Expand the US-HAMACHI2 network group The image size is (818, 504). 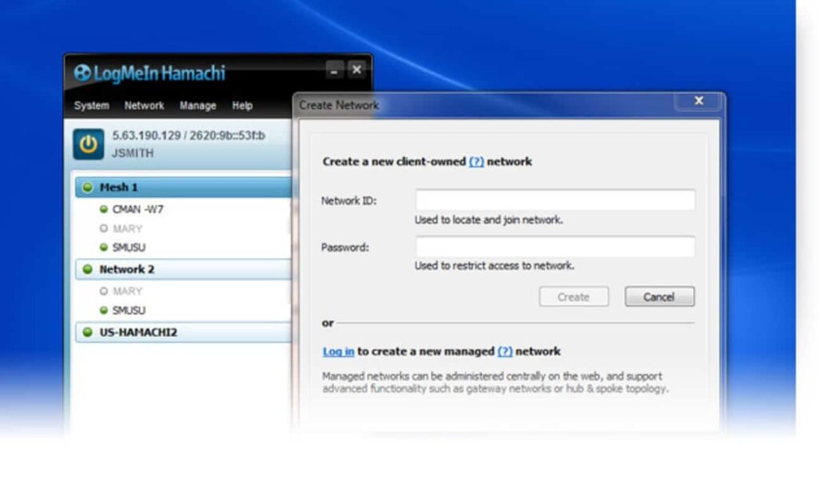pos(137,332)
